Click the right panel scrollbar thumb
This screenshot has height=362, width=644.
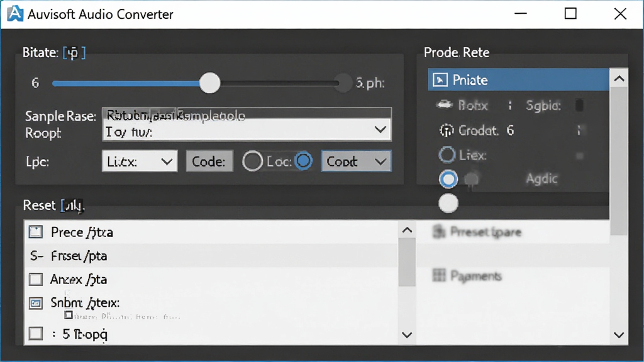[619, 162]
